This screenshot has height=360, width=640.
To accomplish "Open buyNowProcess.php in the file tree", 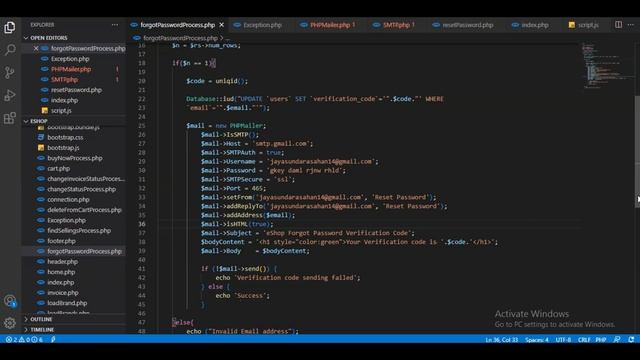I will point(75,158).
